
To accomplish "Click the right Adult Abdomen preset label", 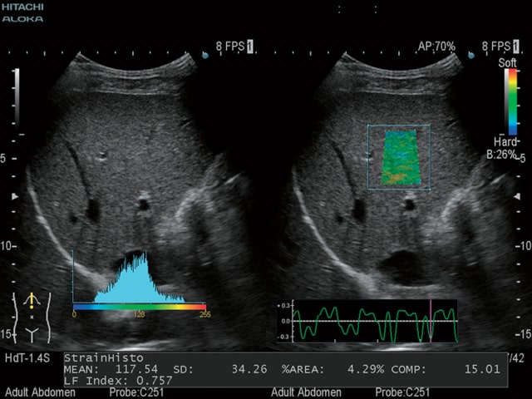I will pos(306,392).
